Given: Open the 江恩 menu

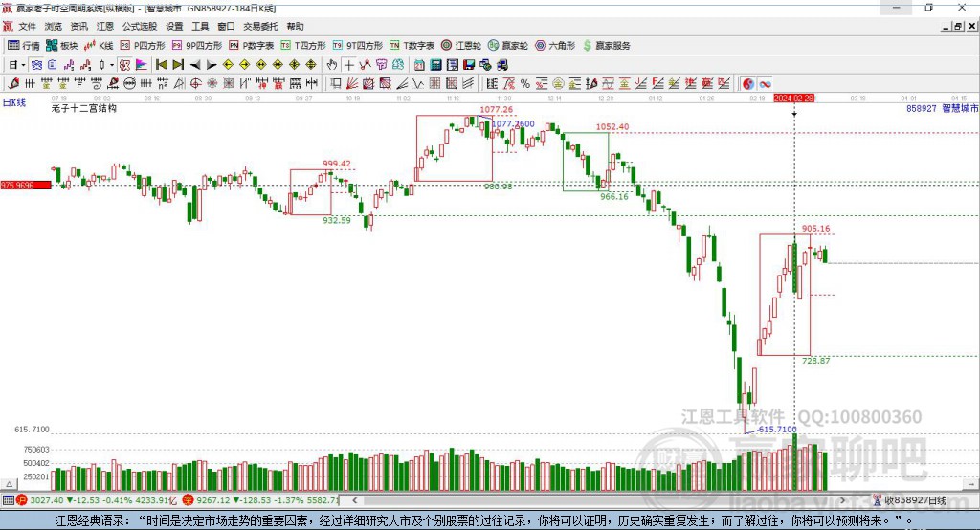Looking at the screenshot, I should click(105, 26).
